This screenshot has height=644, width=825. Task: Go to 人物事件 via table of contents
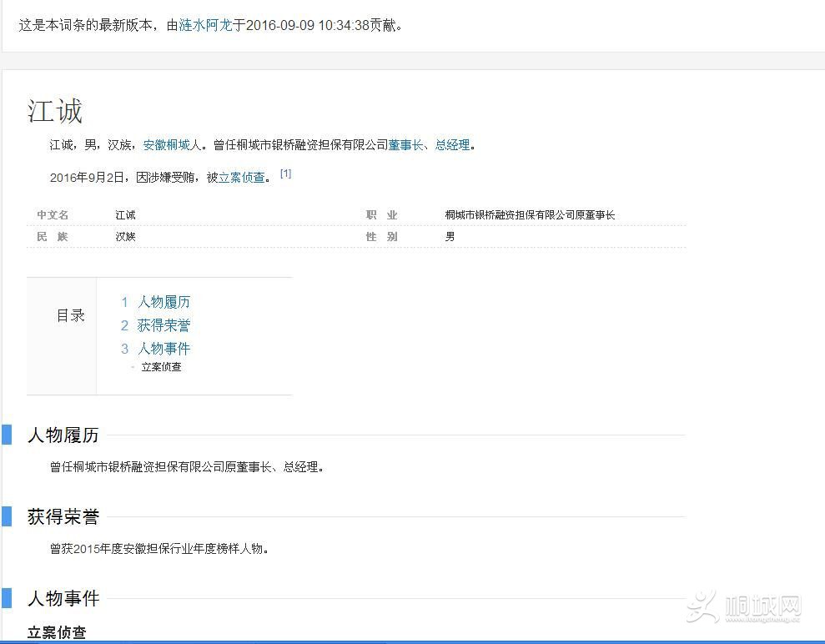163,349
